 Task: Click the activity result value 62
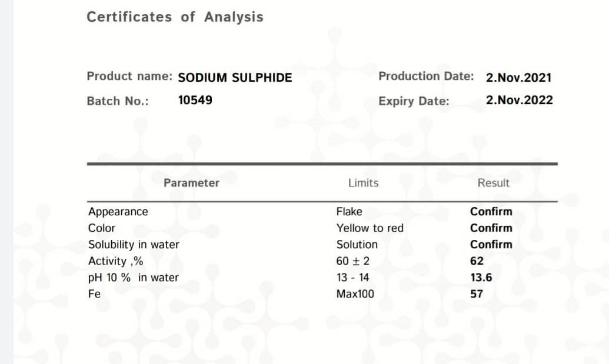(477, 261)
